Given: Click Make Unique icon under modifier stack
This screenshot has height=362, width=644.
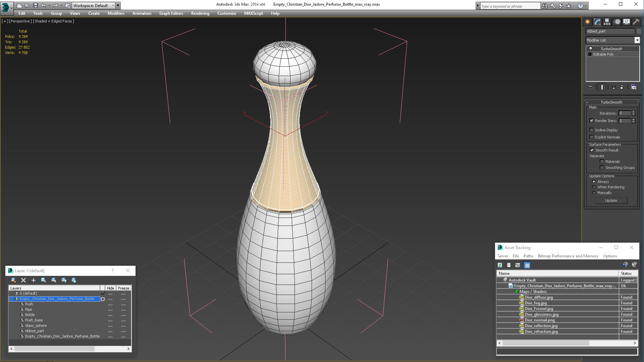Looking at the screenshot, I should 613,87.
